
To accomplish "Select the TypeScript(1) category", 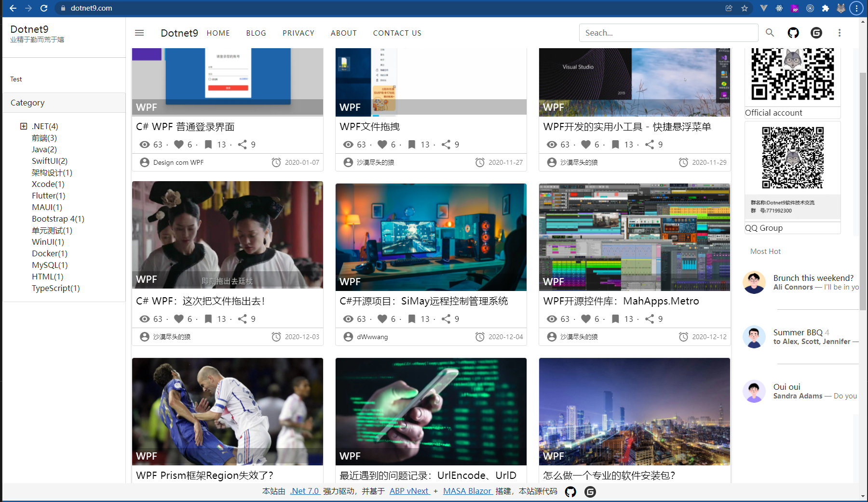I will point(56,288).
